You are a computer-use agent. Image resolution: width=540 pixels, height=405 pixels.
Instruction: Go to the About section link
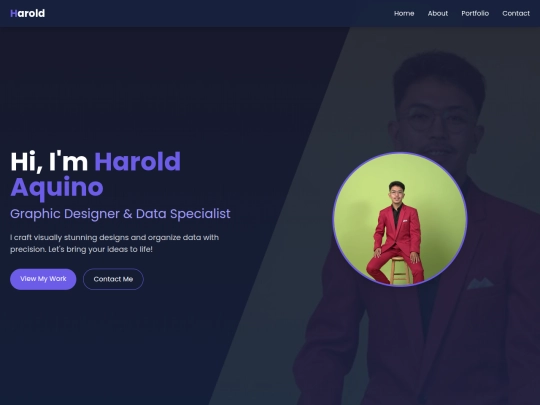(x=438, y=13)
